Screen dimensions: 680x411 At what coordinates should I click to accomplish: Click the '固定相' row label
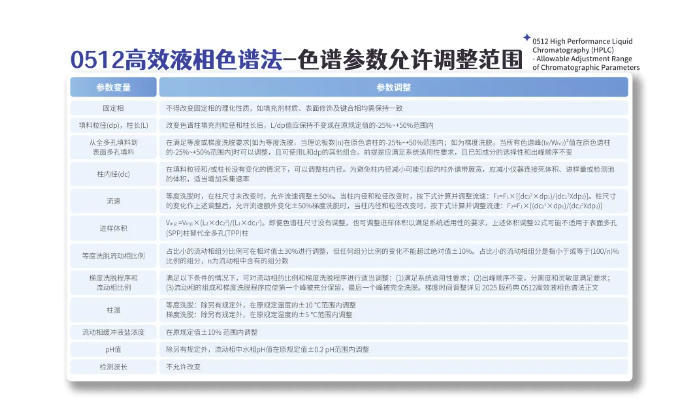point(113,108)
